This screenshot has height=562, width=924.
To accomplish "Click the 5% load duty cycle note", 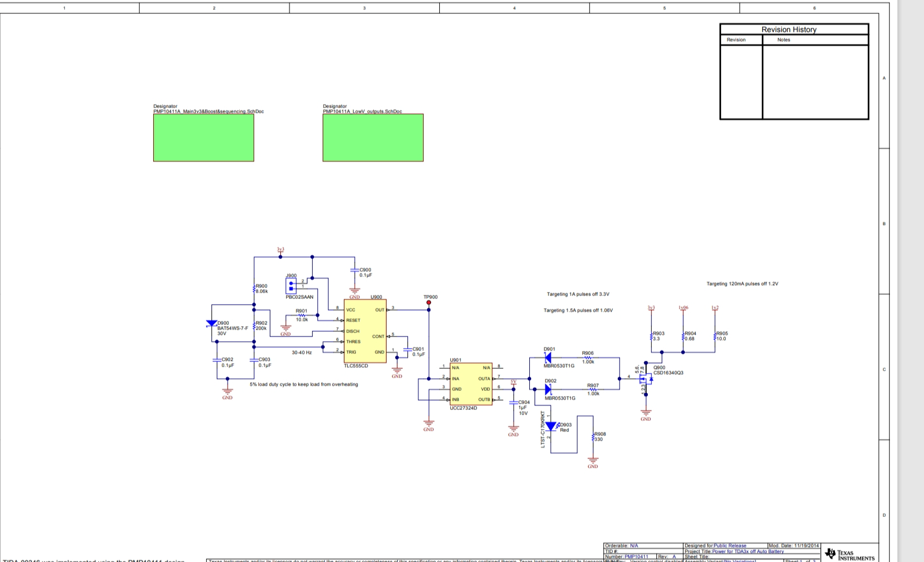I will click(304, 384).
